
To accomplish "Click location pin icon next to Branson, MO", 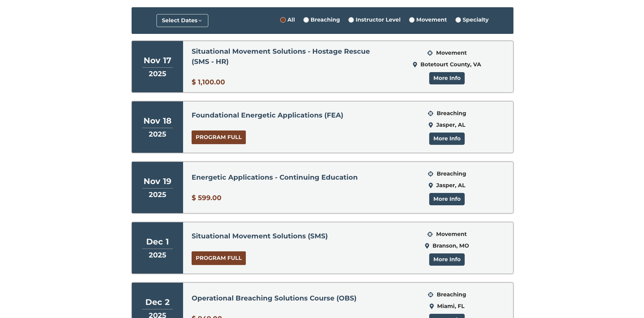I will (x=427, y=246).
